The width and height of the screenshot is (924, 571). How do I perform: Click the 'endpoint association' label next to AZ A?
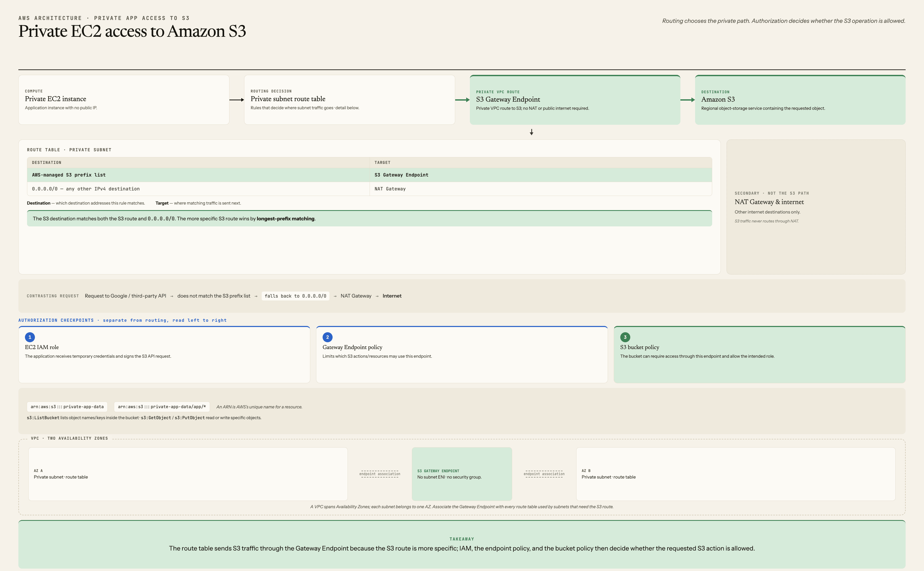(380, 474)
